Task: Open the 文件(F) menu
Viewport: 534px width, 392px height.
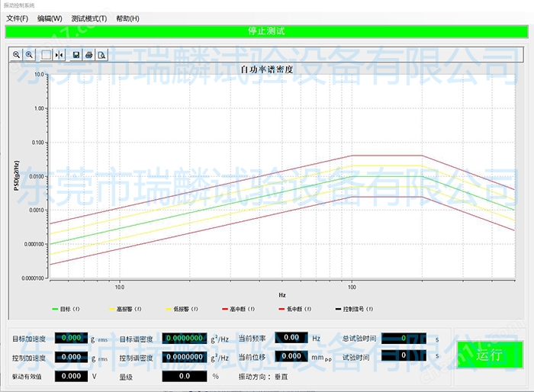Action: click(17, 18)
